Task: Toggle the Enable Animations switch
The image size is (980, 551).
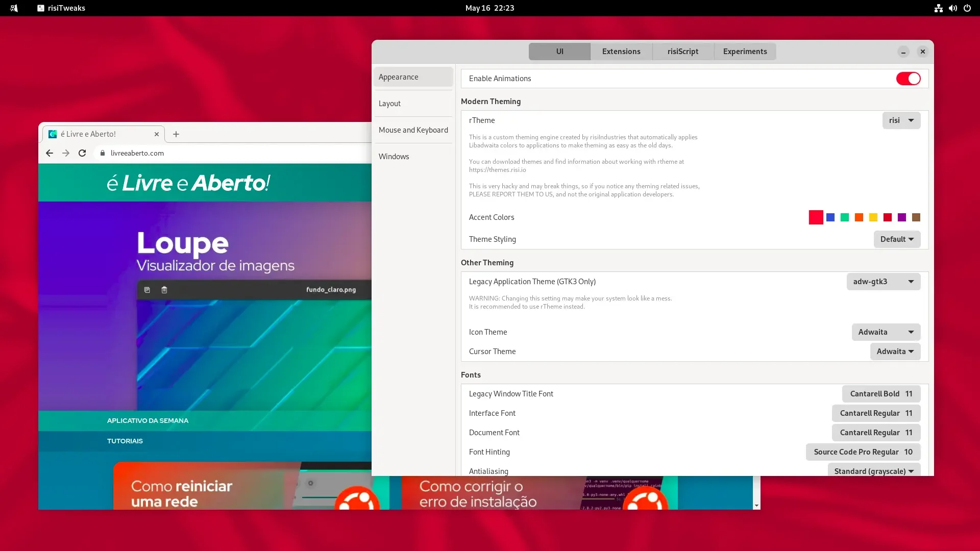Action: 909,79
